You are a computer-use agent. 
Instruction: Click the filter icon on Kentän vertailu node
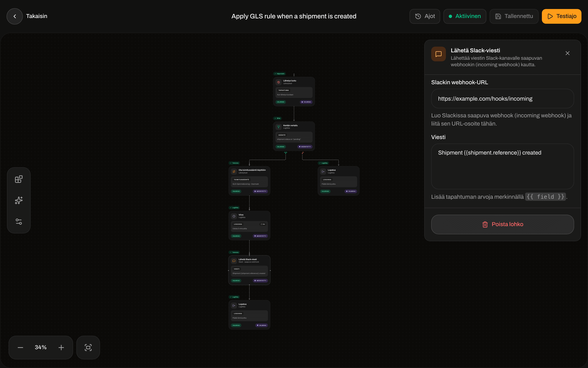[278, 127]
